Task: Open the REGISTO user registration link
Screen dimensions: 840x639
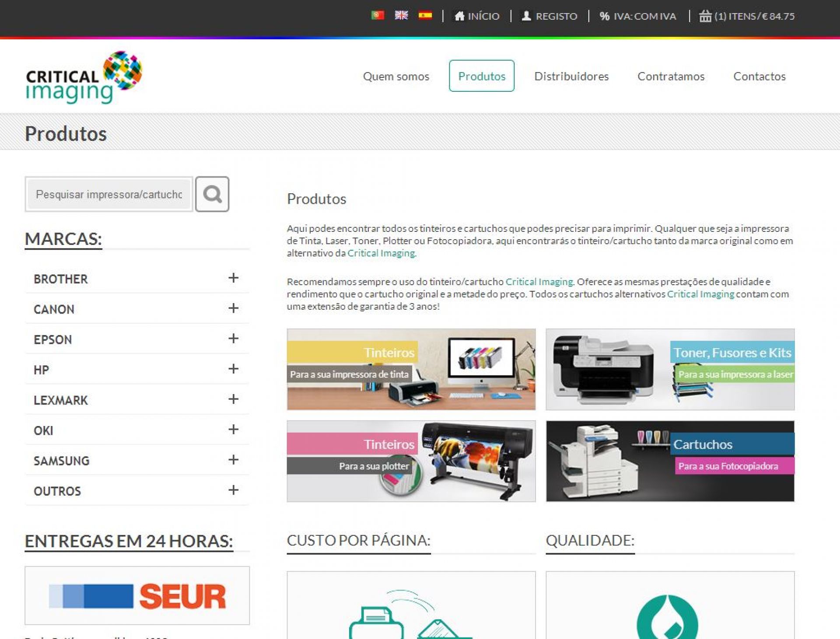Action: tap(549, 16)
